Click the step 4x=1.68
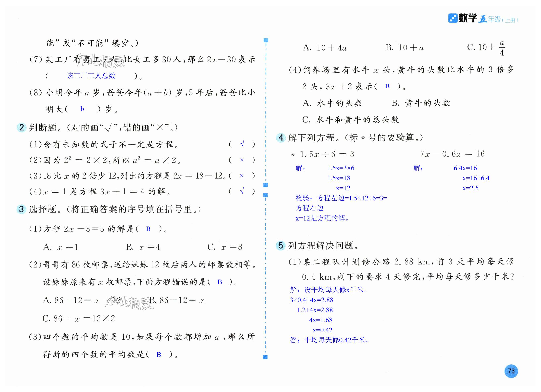 (x=321, y=320)
